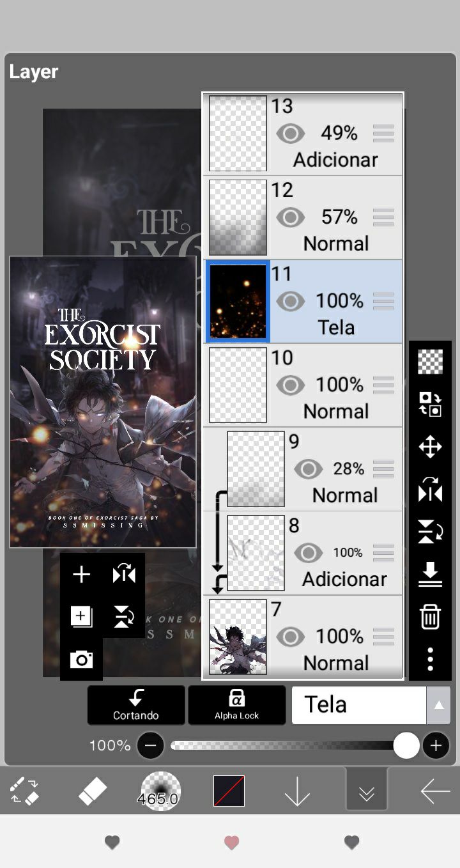This screenshot has height=868, width=460.
Task: Click the single down arrow icon
Action: pyautogui.click(x=297, y=793)
